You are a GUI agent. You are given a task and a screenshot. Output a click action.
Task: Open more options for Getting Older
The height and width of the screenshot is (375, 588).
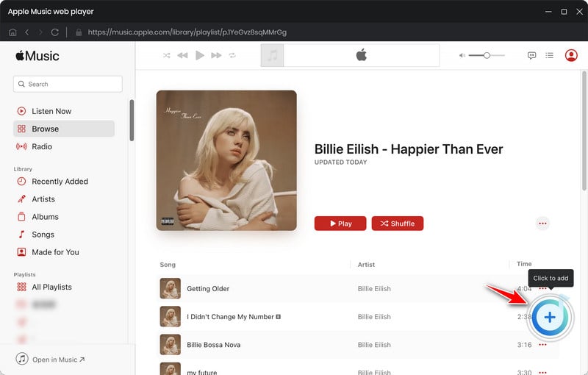542,288
